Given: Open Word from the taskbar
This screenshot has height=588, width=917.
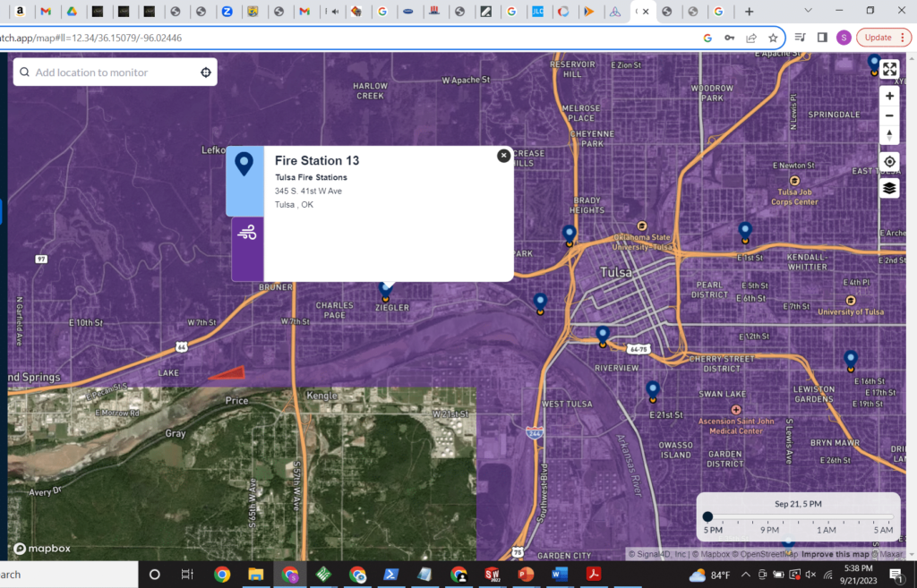Looking at the screenshot, I should pos(560,574).
